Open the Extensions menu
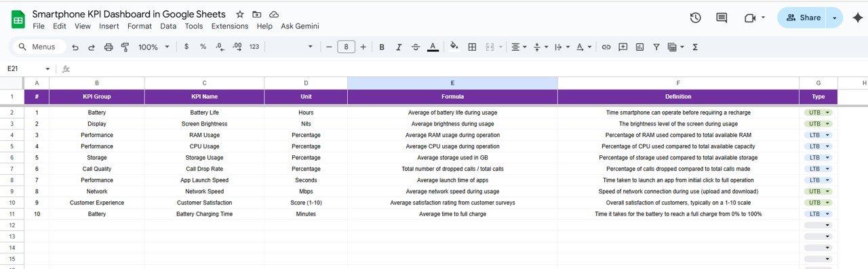Image resolution: width=868 pixels, height=269 pixels. 230,26
